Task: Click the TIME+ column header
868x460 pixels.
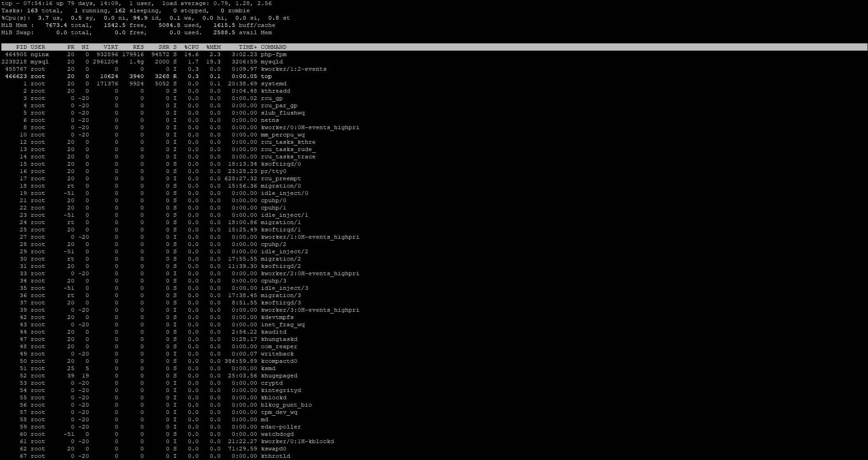Action: coord(248,47)
